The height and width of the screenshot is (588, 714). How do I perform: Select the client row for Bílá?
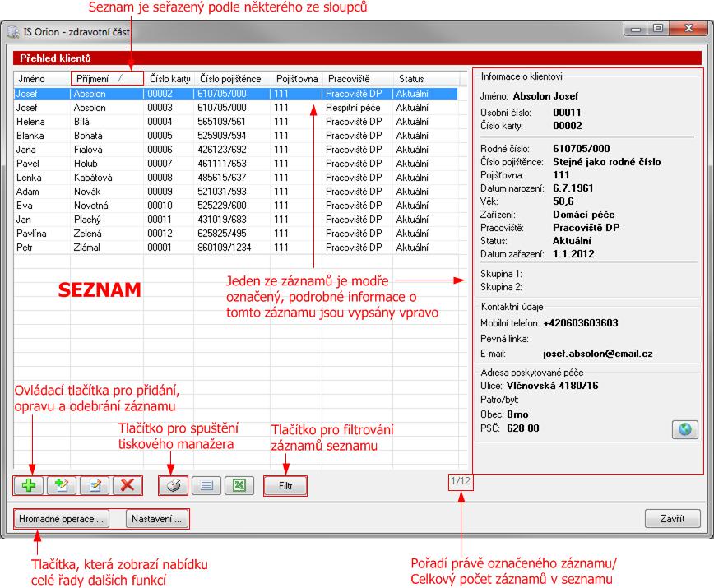(x=235, y=122)
